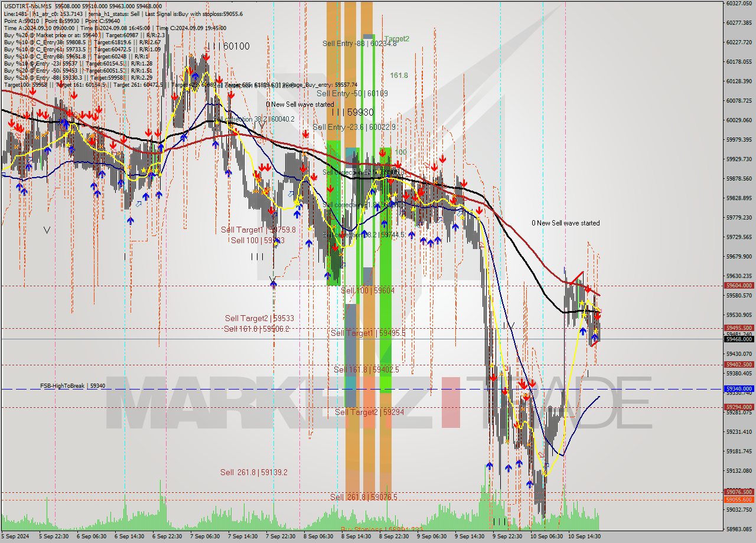Image resolution: width=756 pixels, height=543 pixels.
Task: Click the blue 59340.000 price tag
Action: tap(738, 389)
